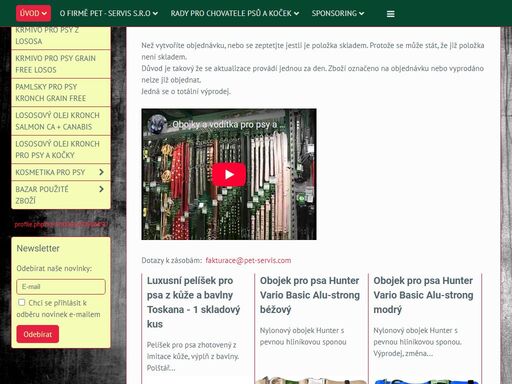Click the blue collar product thumbnail
The height and width of the screenshot is (384, 512).
pyautogui.click(x=426, y=381)
